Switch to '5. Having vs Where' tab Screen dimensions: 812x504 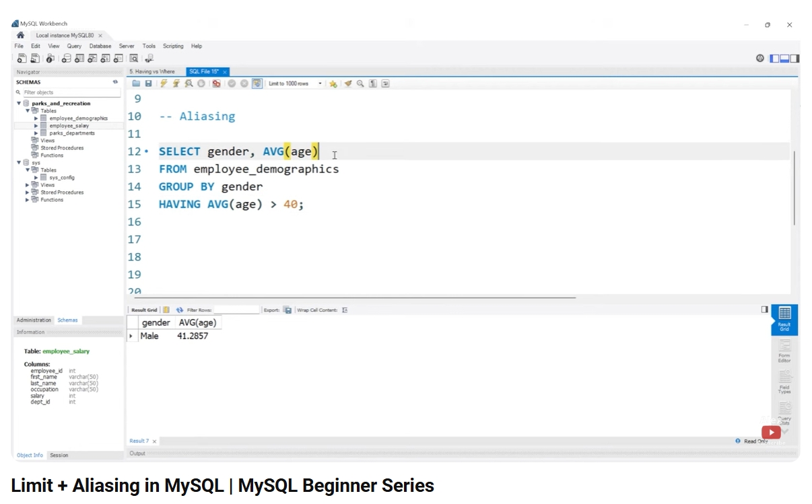[x=152, y=71]
